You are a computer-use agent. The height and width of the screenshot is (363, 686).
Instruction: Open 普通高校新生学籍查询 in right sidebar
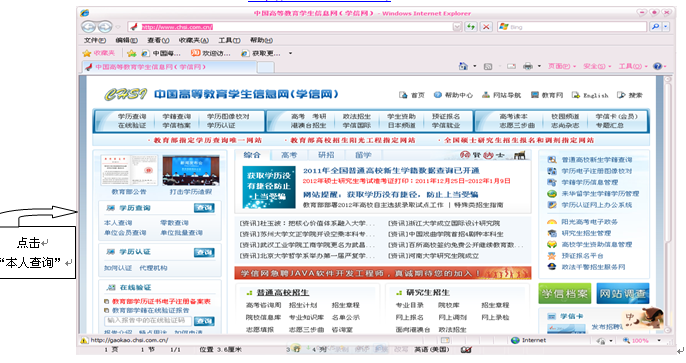[597, 160]
